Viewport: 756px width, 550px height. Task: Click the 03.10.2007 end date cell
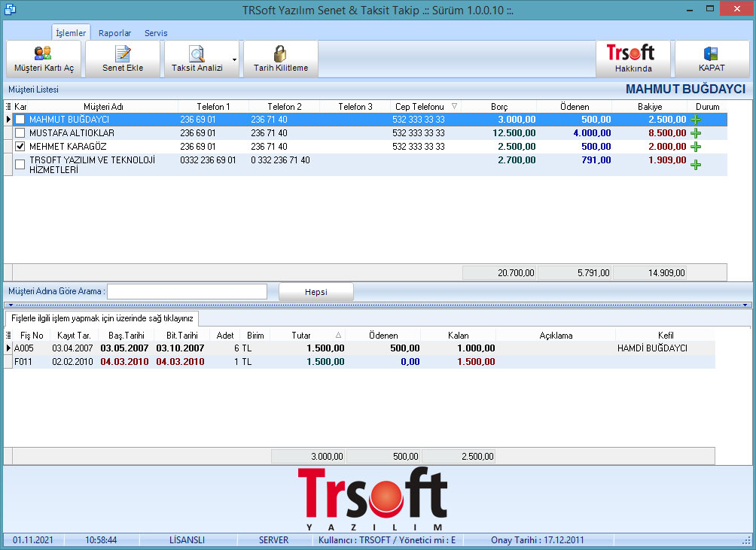(180, 348)
